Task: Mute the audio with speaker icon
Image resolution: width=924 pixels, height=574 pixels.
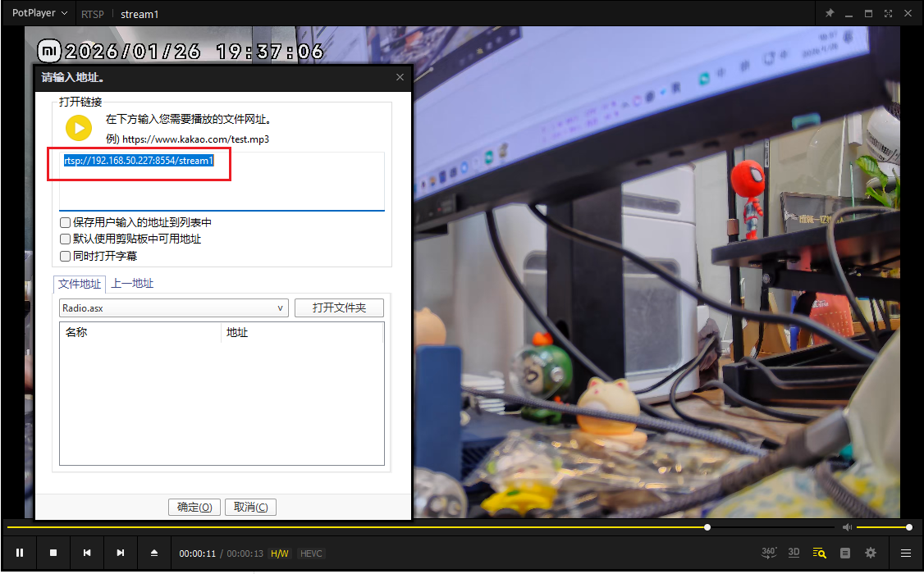Action: (x=847, y=527)
